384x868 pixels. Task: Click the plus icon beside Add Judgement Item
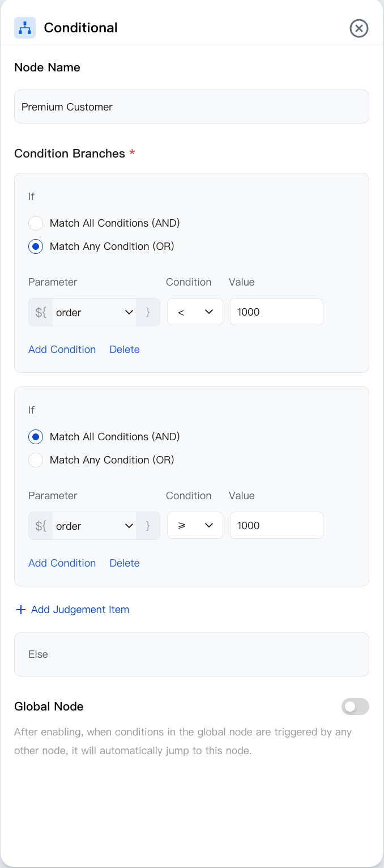click(21, 610)
